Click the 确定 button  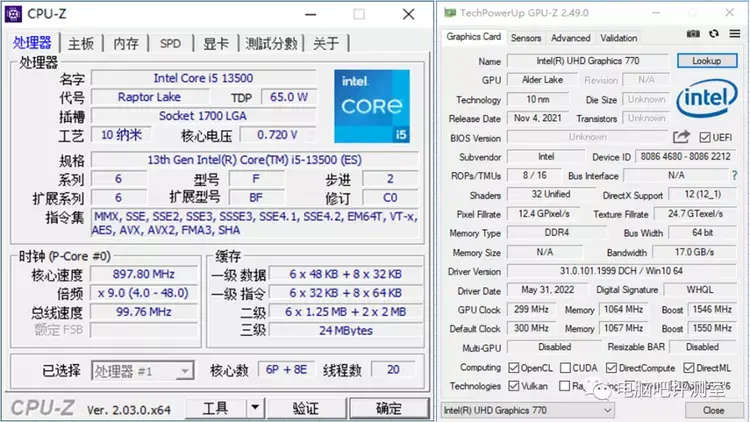[x=388, y=408]
